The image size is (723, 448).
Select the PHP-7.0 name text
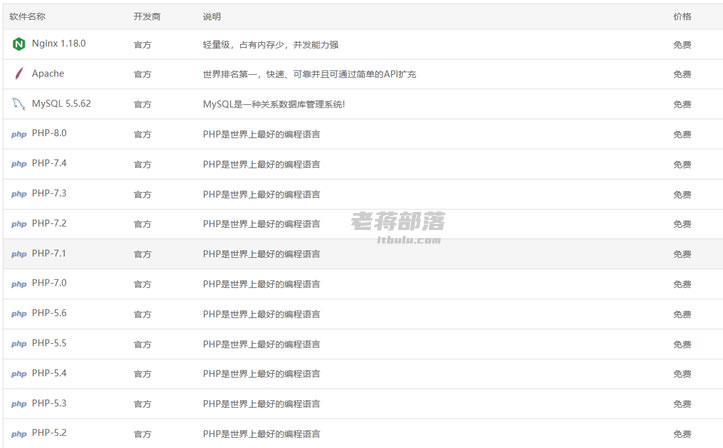(x=49, y=283)
